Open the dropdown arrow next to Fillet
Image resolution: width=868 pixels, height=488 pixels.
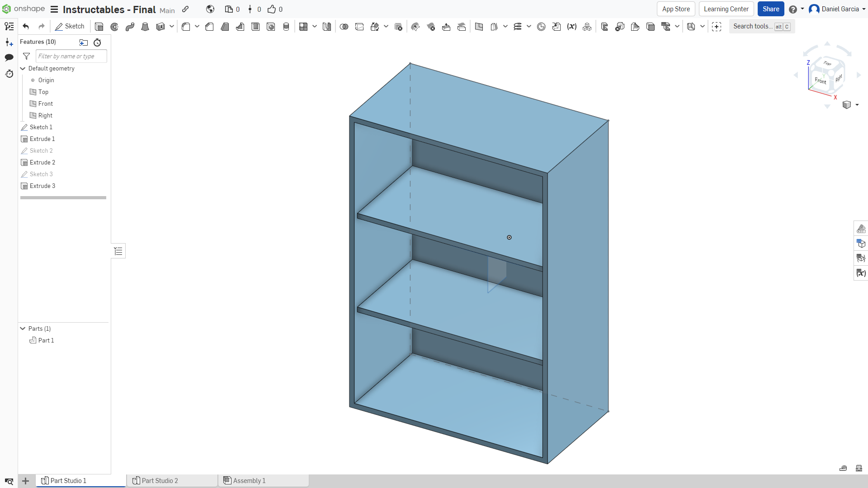(x=197, y=26)
